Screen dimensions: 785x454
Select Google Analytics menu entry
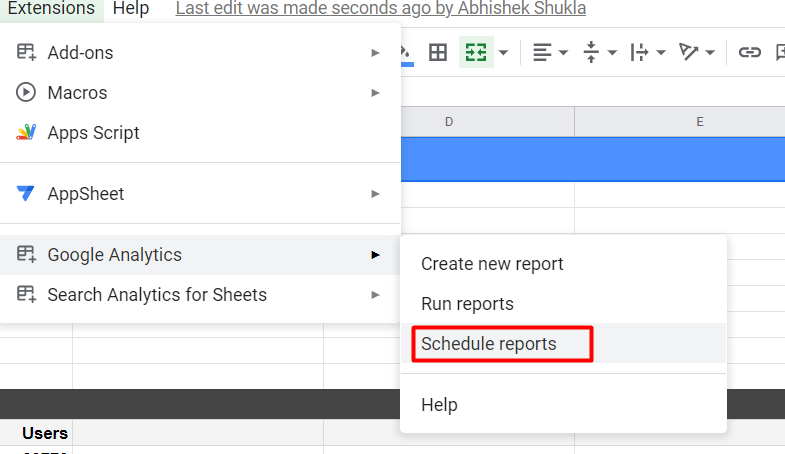click(200, 255)
